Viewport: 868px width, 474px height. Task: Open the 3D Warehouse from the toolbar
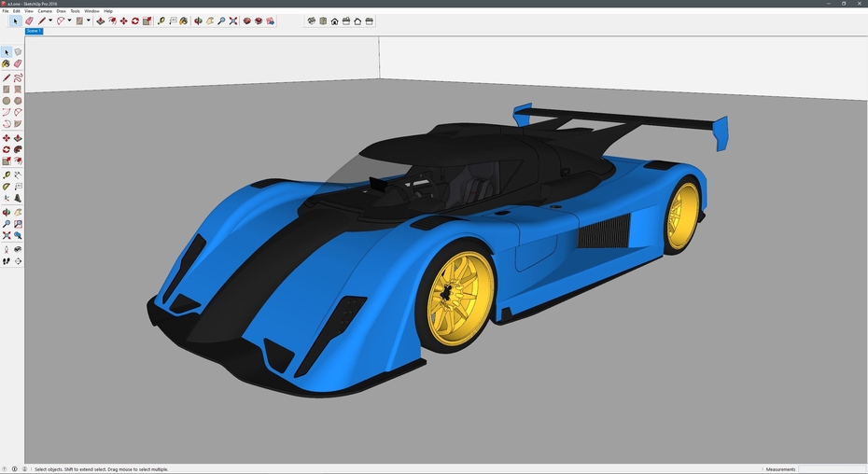[x=247, y=21]
